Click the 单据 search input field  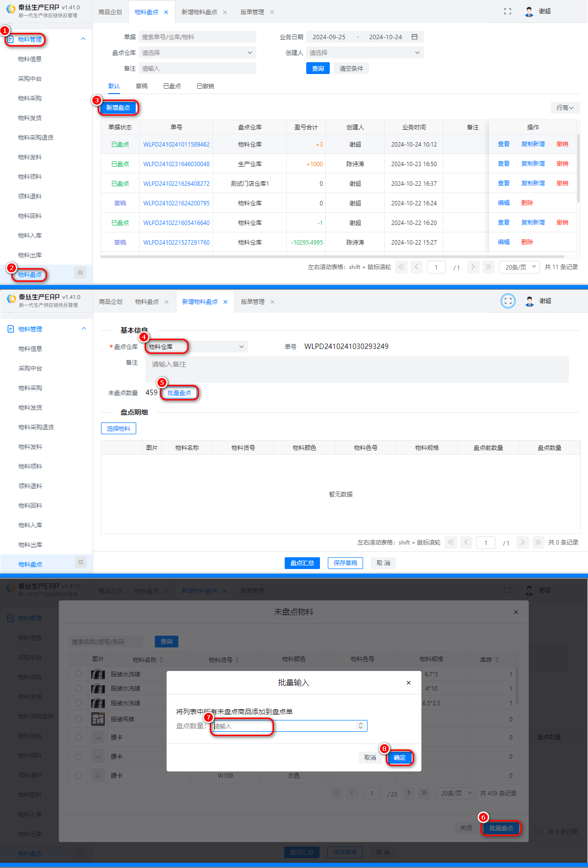coord(197,37)
